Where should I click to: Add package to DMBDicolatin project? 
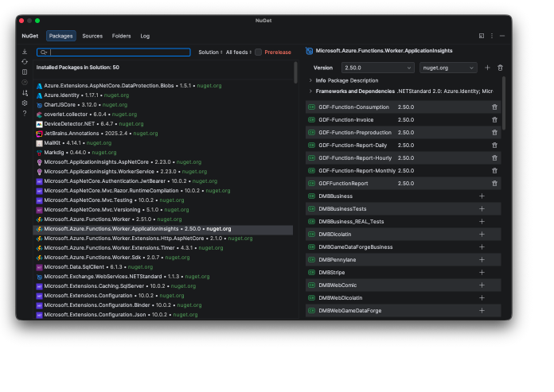[x=482, y=234]
